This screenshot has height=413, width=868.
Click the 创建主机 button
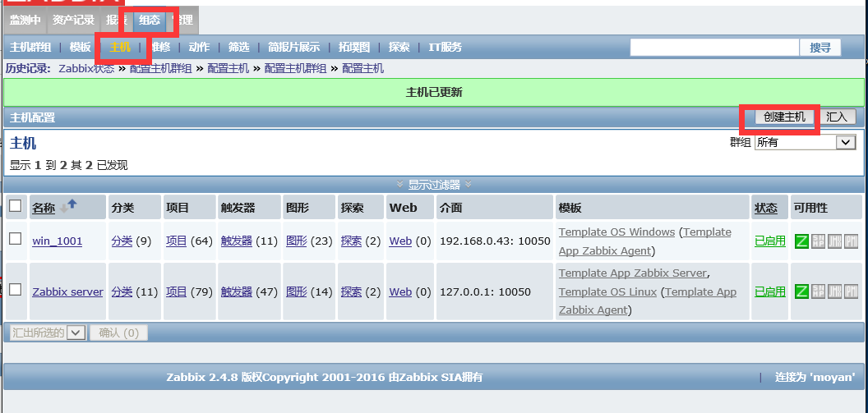pos(784,117)
